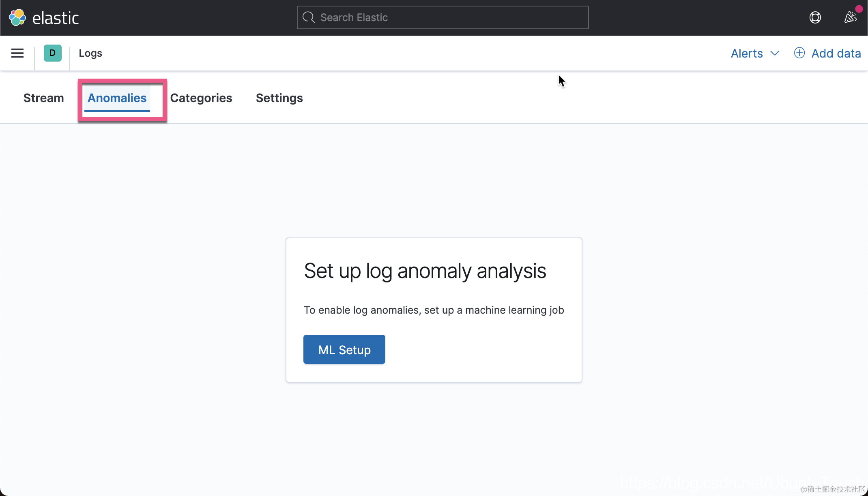The image size is (868, 496).
Task: Open the D space selector avatar
Action: 52,53
